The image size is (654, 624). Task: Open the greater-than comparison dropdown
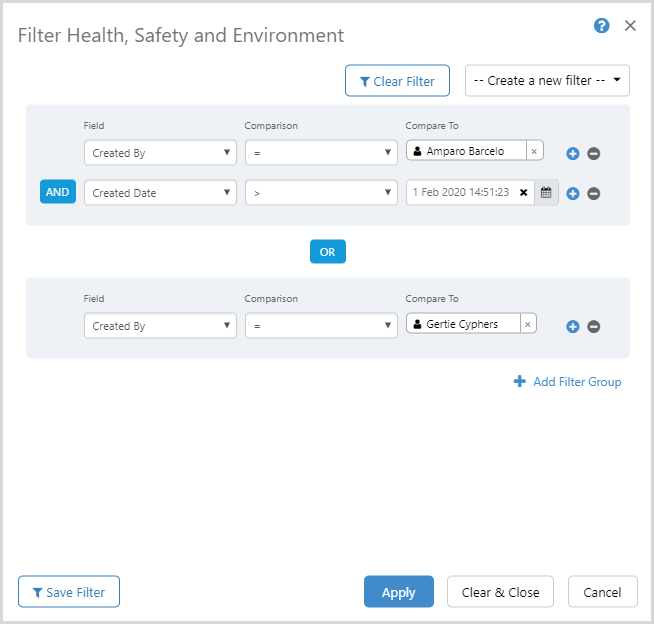click(x=321, y=193)
